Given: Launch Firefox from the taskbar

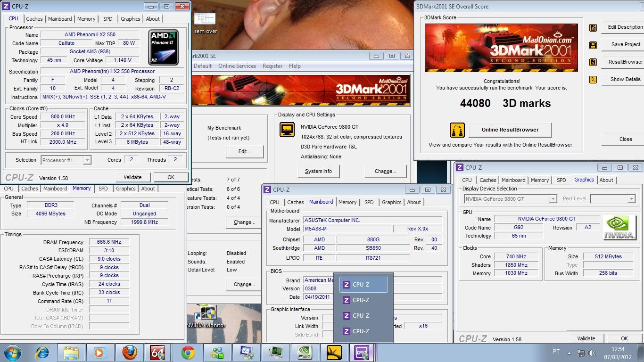Looking at the screenshot, I should pyautogui.click(x=129, y=353).
